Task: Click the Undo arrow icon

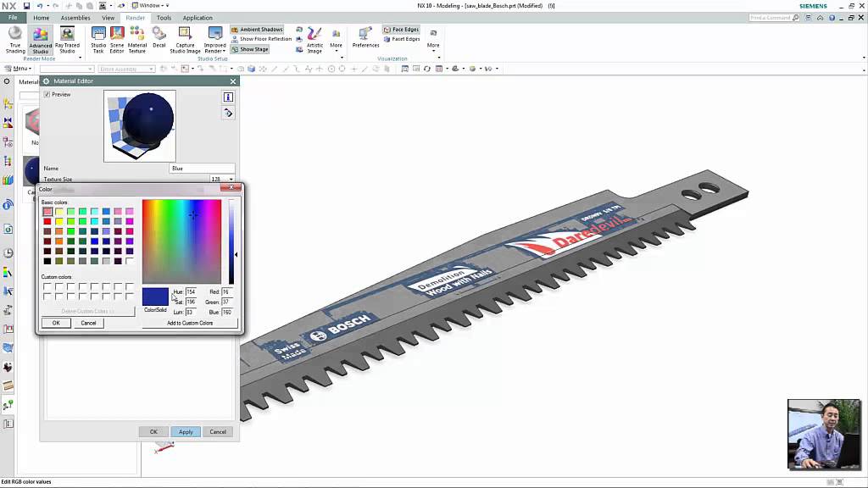Action: 40,6
